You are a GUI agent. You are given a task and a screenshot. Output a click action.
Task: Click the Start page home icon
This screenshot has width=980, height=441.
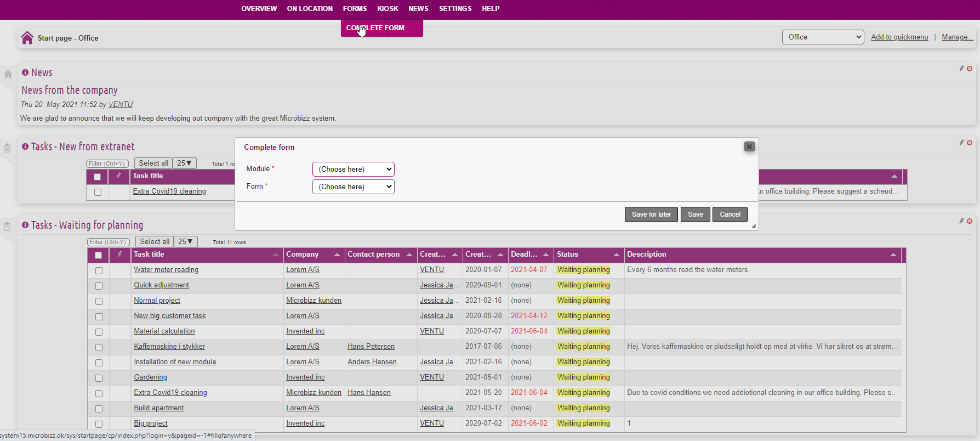[27, 38]
